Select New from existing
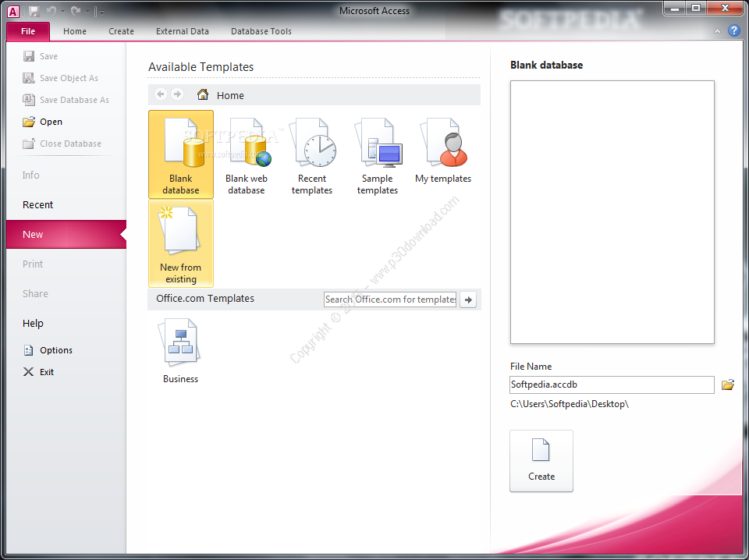The width and height of the screenshot is (749, 560). [181, 243]
